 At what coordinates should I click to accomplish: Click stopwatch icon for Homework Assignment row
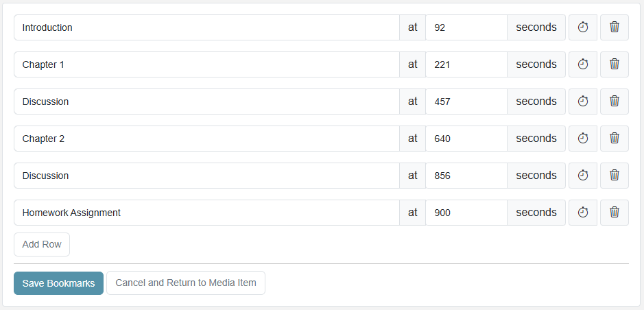(583, 213)
